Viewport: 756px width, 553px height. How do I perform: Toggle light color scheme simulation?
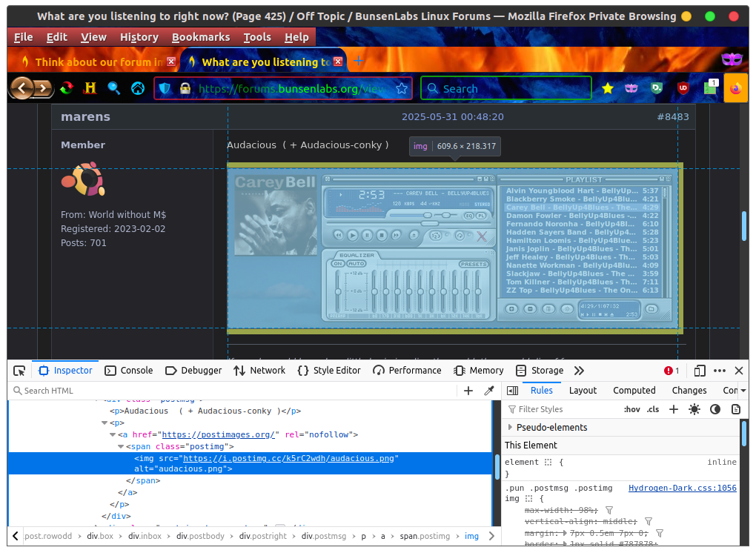pyautogui.click(x=694, y=409)
